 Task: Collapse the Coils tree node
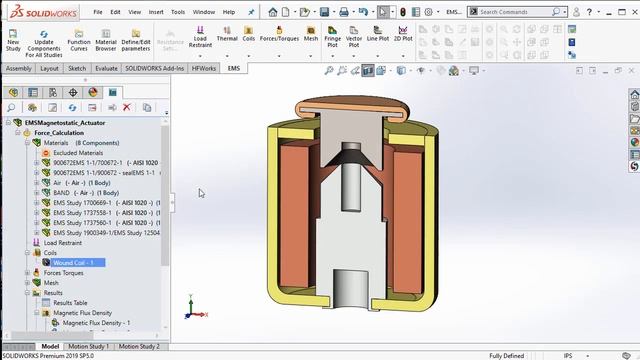click(27, 253)
